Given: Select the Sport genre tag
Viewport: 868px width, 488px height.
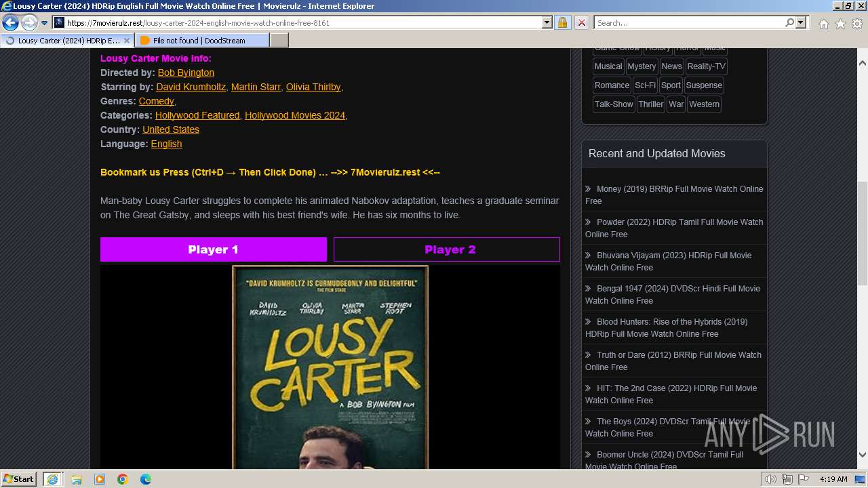Looking at the screenshot, I should [x=671, y=85].
